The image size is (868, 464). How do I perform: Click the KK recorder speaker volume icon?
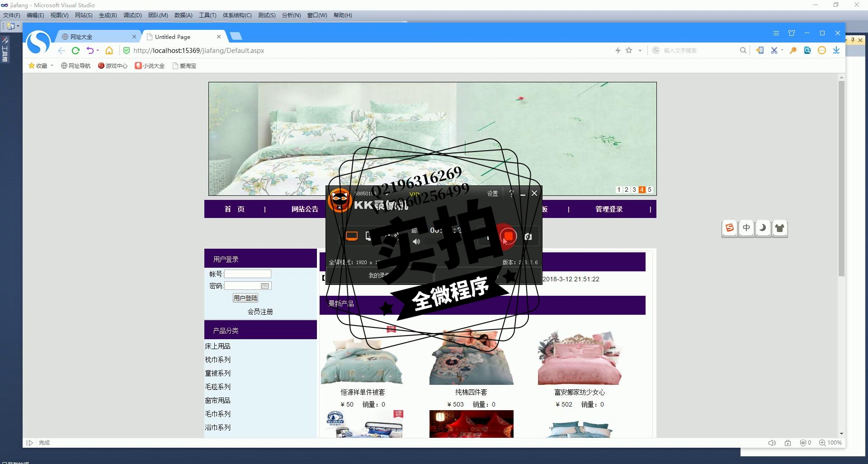pos(416,241)
